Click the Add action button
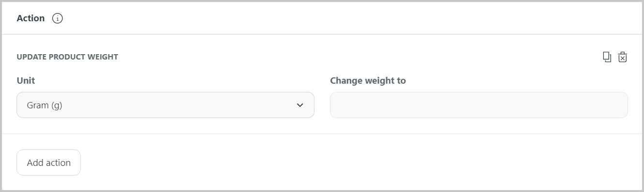This screenshot has height=192, width=644. 48,162
